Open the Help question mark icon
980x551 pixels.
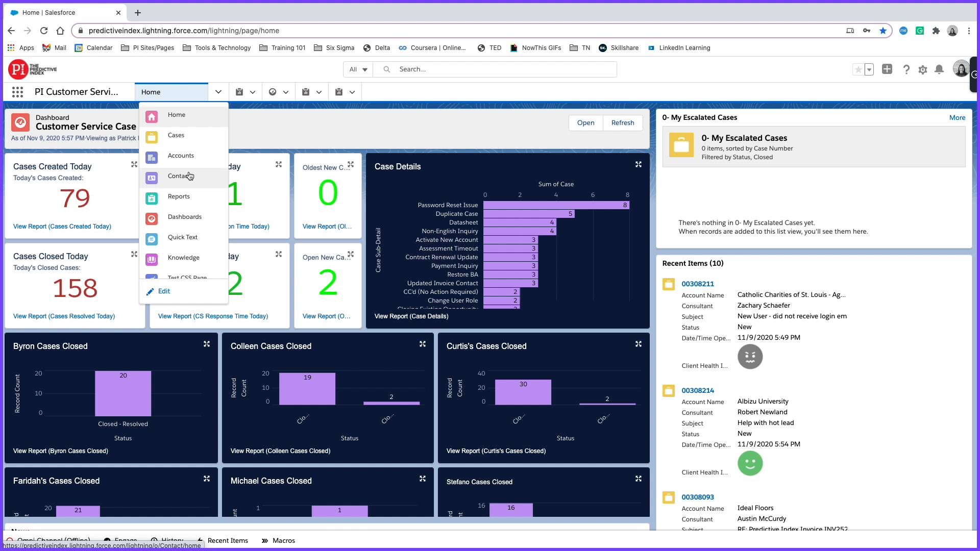point(906,69)
